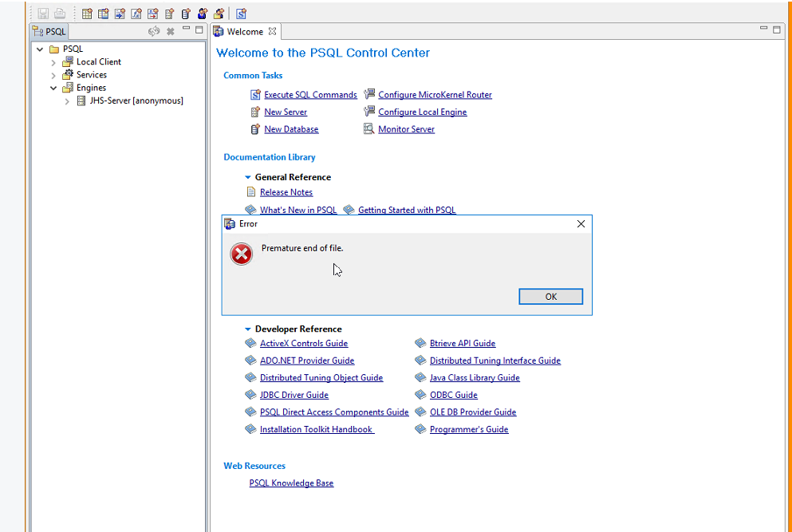The width and height of the screenshot is (792, 532).
Task: Open the Execute SQL Commands link
Action: (310, 94)
